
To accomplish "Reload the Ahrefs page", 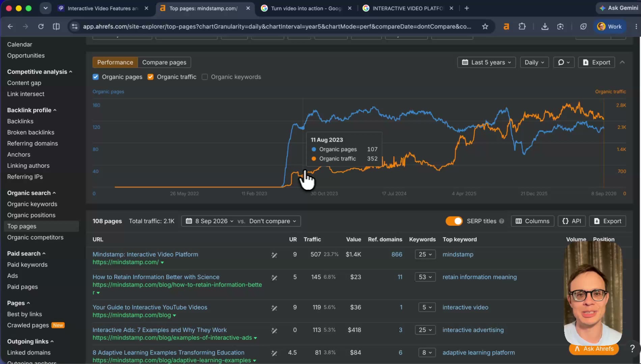I will [41, 26].
